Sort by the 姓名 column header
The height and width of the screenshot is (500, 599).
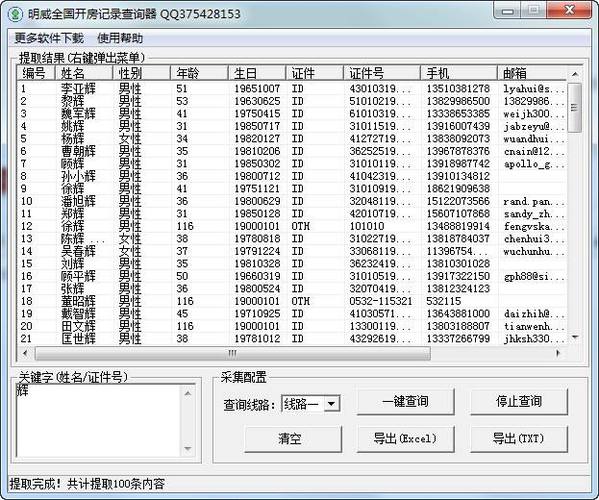[84, 73]
